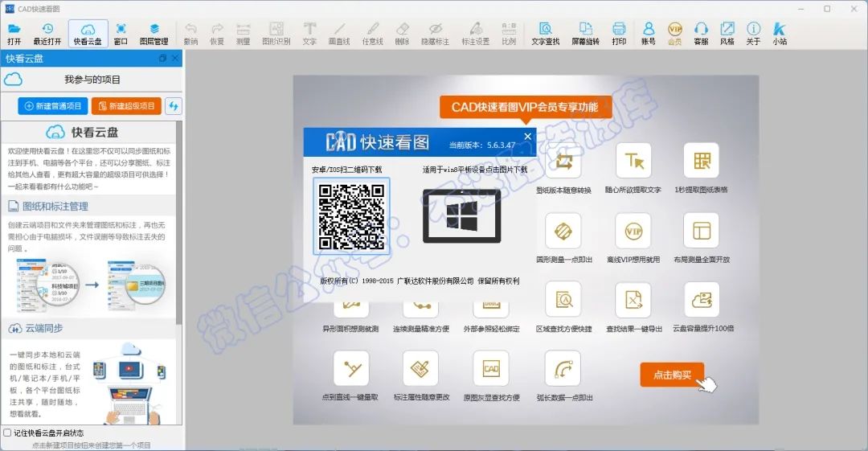Click the 撤销 undo icon
This screenshot has height=451, width=868.
click(x=190, y=34)
